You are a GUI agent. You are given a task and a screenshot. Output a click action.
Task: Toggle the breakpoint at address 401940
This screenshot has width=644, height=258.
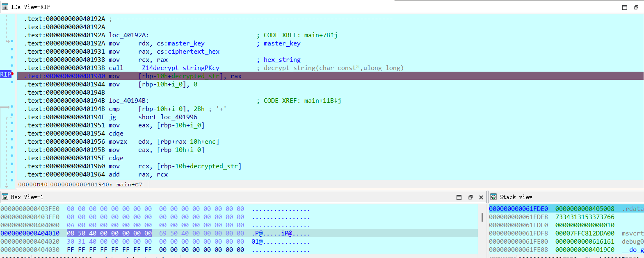12,74
